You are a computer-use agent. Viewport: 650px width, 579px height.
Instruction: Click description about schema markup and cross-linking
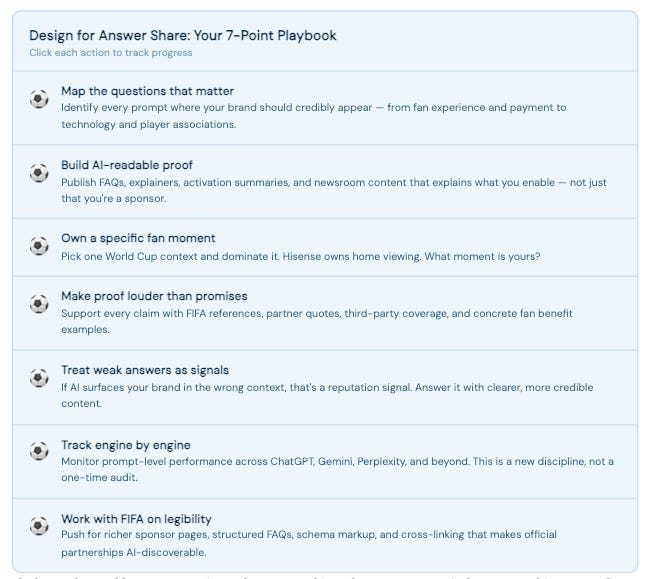[x=309, y=543]
